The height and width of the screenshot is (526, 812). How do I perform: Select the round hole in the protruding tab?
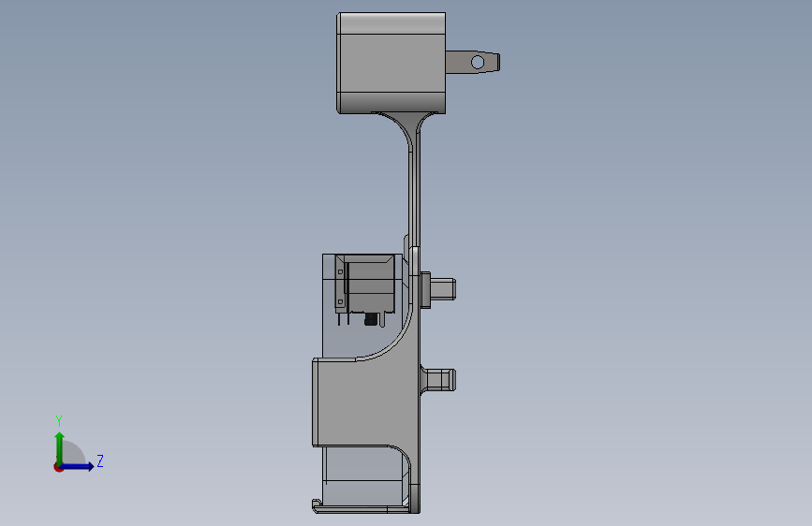coord(478,63)
